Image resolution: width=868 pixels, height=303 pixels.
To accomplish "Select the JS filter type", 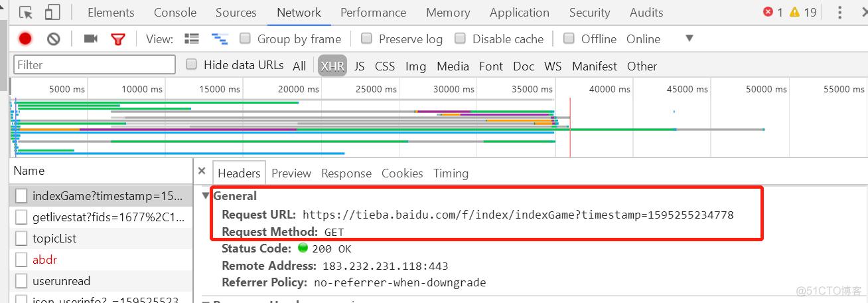I will tap(359, 66).
